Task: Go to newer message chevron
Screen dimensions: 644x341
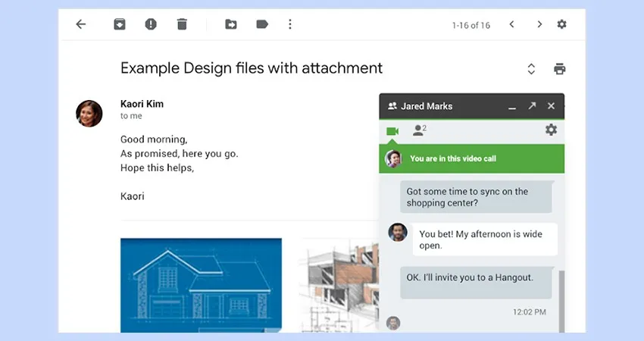Action: [x=511, y=24]
